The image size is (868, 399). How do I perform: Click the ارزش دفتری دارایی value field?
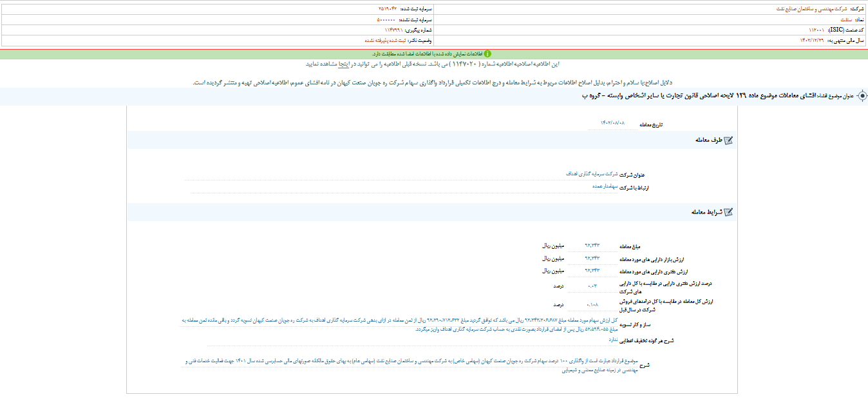tap(592, 271)
